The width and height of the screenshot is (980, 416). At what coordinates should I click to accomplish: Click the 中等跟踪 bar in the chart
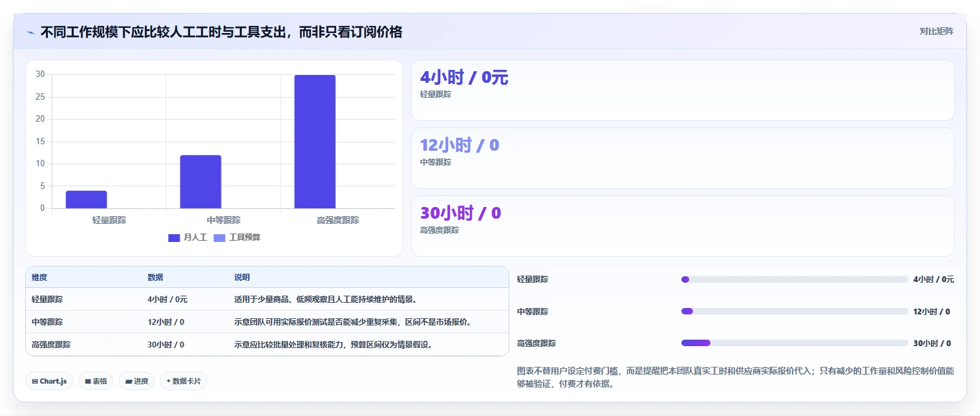[x=200, y=182]
